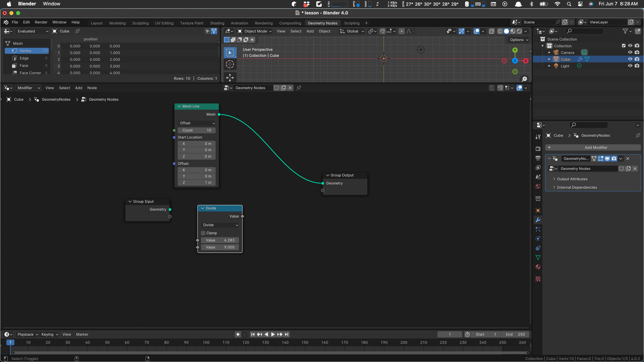Open the Collection properties tab
Viewport: 644px width, 362px height.
538,199
